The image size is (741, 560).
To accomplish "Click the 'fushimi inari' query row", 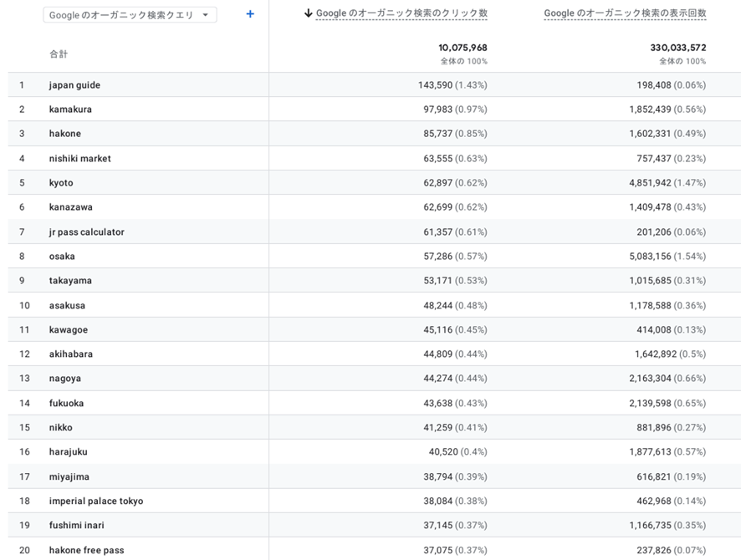I will click(x=77, y=526).
